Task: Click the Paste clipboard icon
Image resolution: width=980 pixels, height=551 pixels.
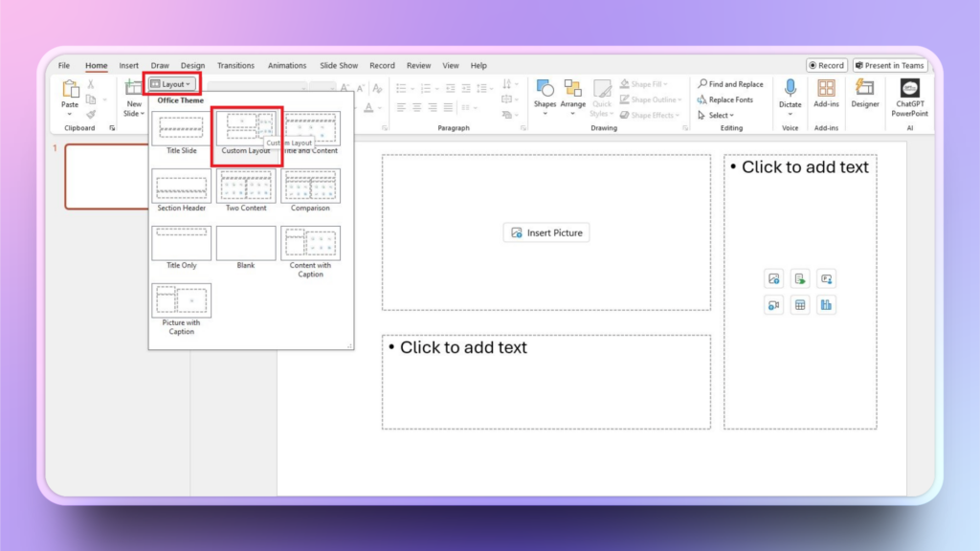Action: point(70,89)
